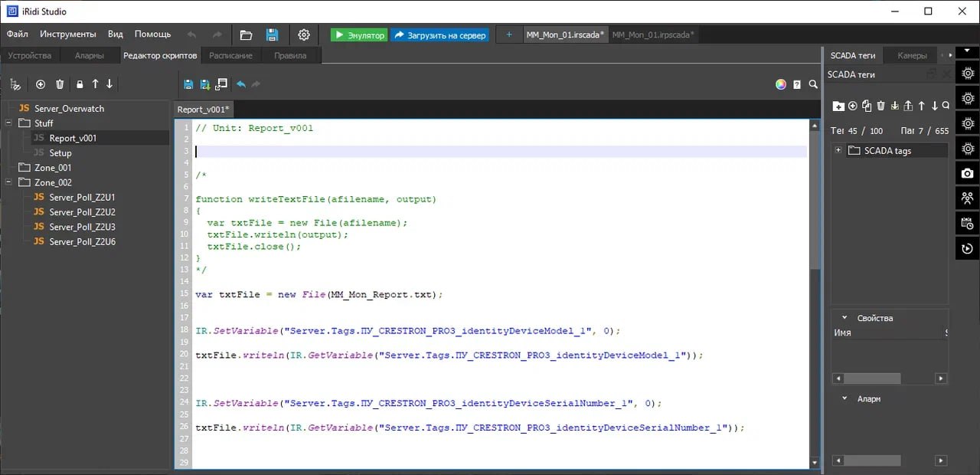Expand the SCADA tags folder
Screen dimensions: 980x475
coord(839,151)
